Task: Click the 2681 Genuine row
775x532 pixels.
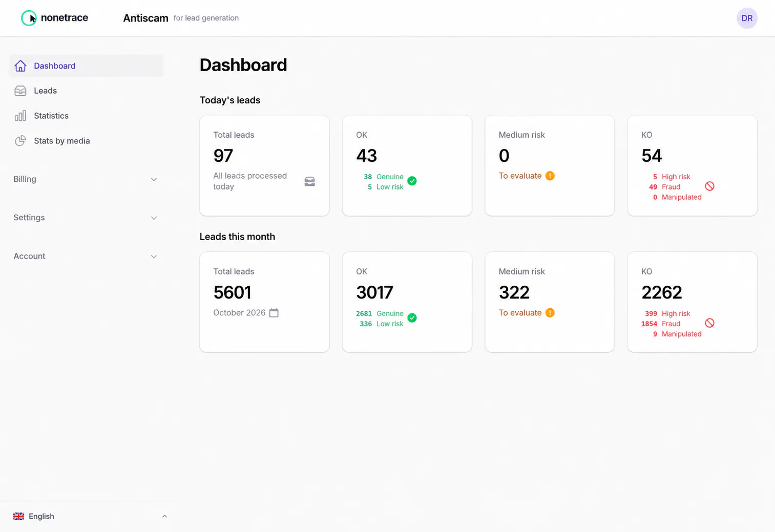Action: (x=380, y=313)
